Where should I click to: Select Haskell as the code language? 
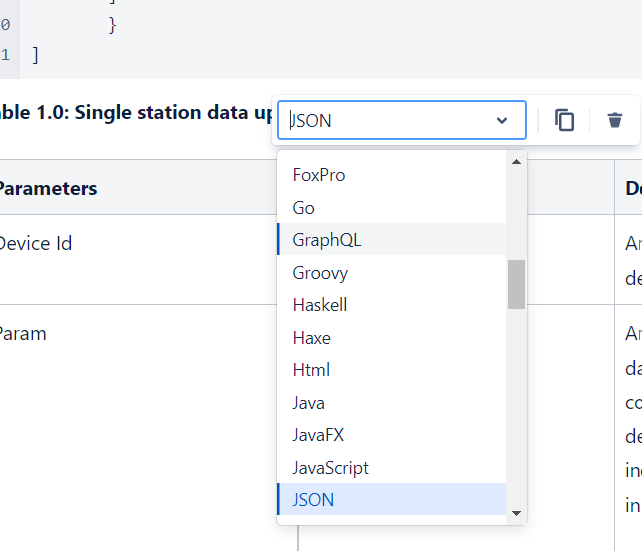320,305
